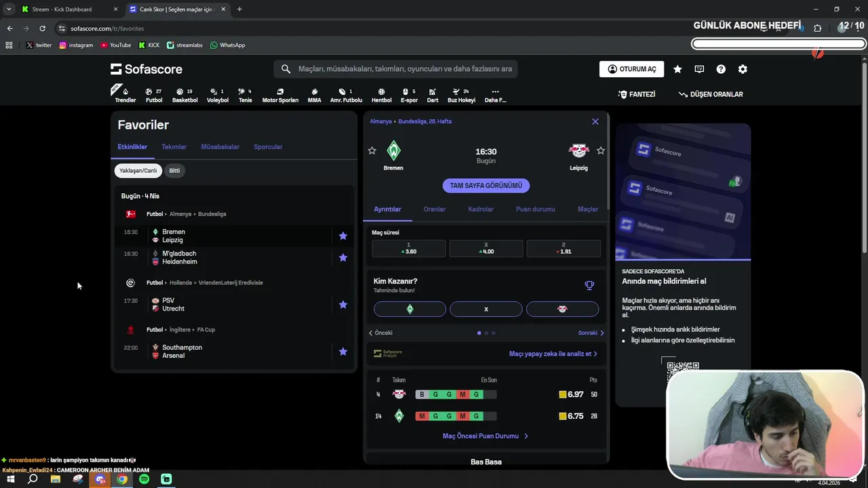Click the OTURUM AÇ login button
This screenshot has width=868, height=488.
point(631,69)
